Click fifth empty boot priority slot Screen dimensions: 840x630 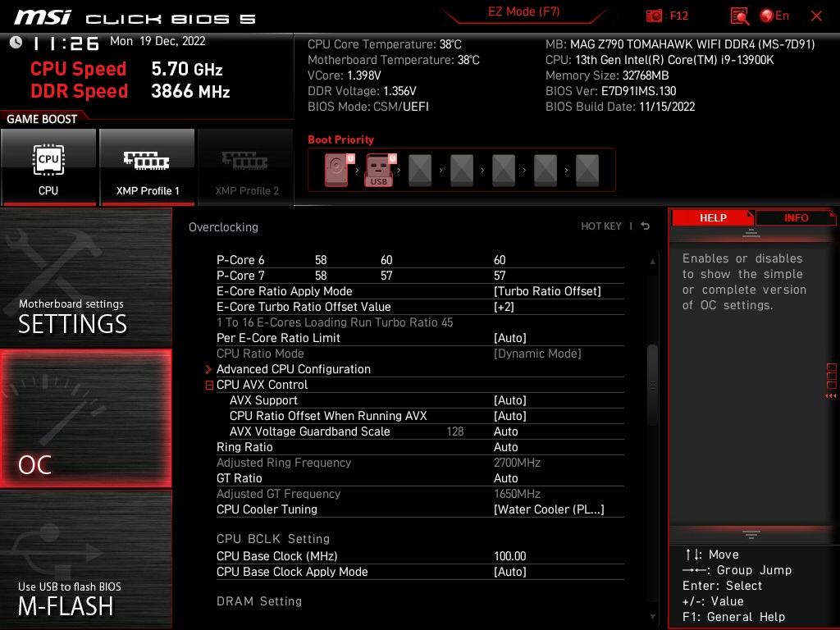[x=504, y=171]
